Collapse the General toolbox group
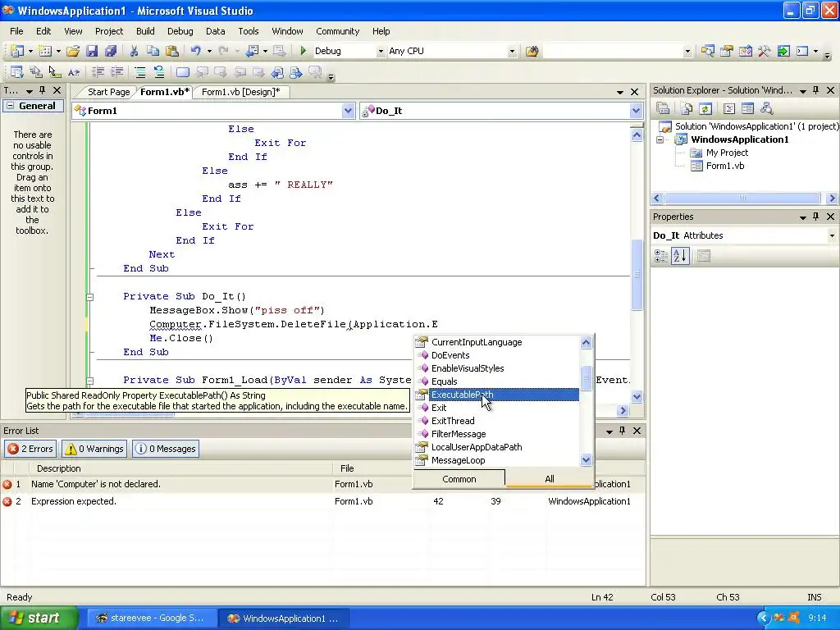Screen dimensions: 840x630 10,106
